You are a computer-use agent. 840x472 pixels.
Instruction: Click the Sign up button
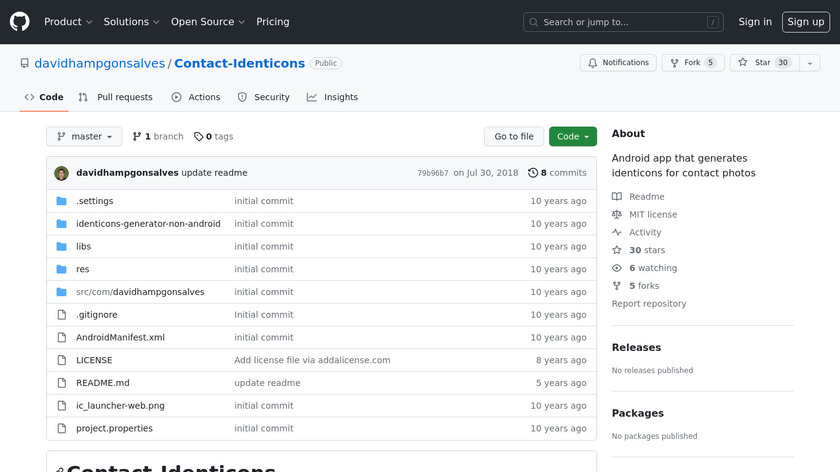(x=806, y=22)
